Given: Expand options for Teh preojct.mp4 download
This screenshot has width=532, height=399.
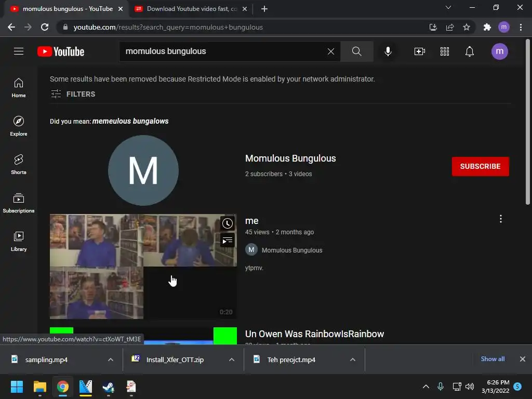Looking at the screenshot, I should pos(353,360).
